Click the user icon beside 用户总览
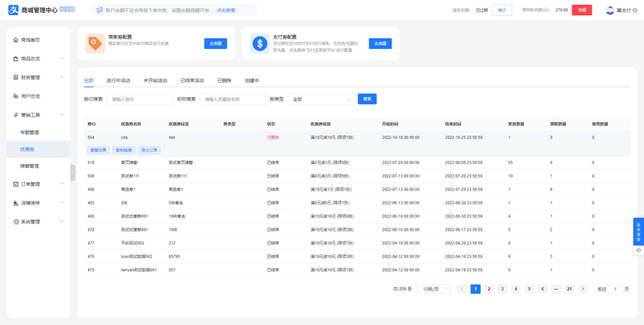 tap(16, 96)
